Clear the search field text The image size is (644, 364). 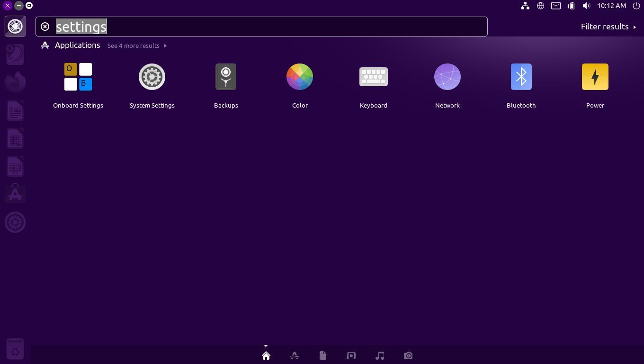click(45, 27)
